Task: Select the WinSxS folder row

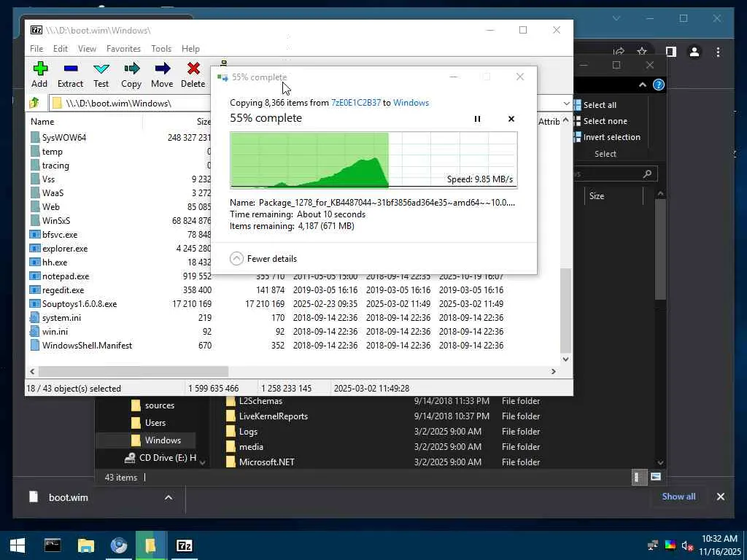Action: point(55,220)
